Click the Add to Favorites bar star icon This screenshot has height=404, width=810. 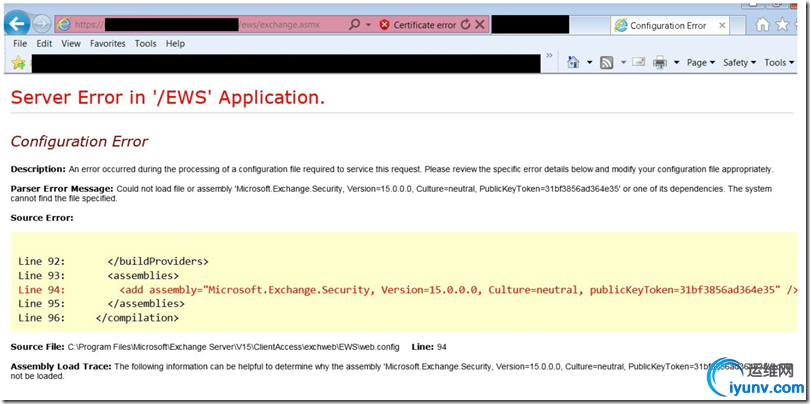(x=19, y=63)
